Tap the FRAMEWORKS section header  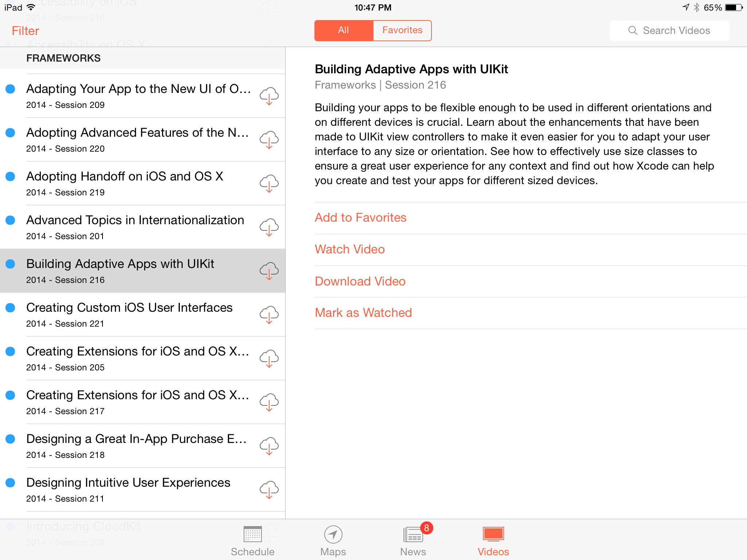coord(143,58)
